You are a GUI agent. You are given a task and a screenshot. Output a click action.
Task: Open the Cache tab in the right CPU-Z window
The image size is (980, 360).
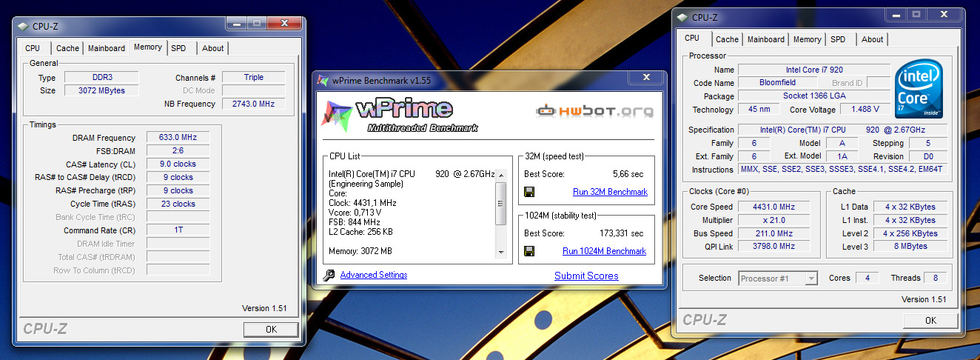click(727, 39)
